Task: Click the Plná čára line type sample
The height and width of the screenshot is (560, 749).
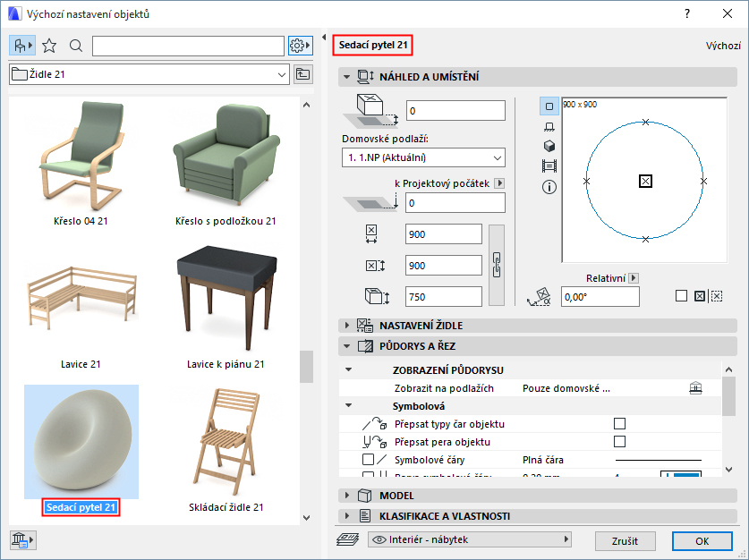Action: [x=659, y=460]
